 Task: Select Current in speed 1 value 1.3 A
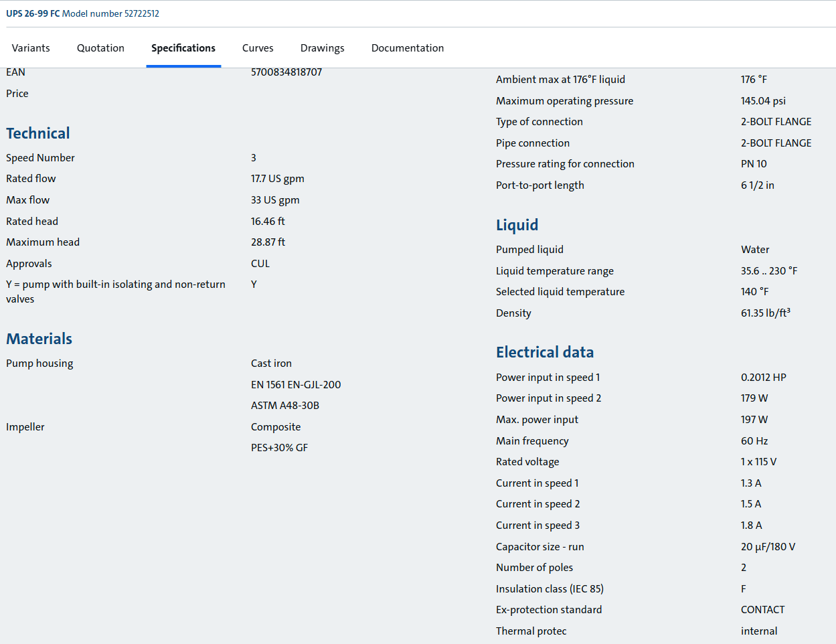coord(751,483)
